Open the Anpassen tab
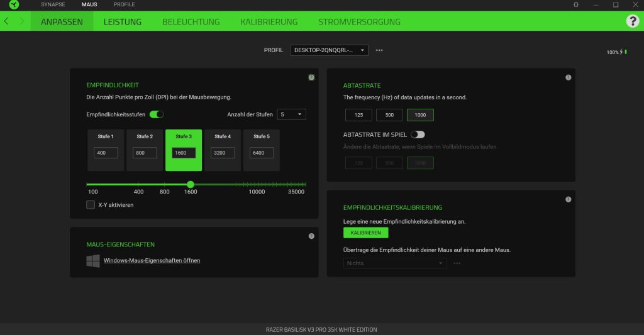Image resolution: width=644 pixels, height=335 pixels. [x=62, y=21]
